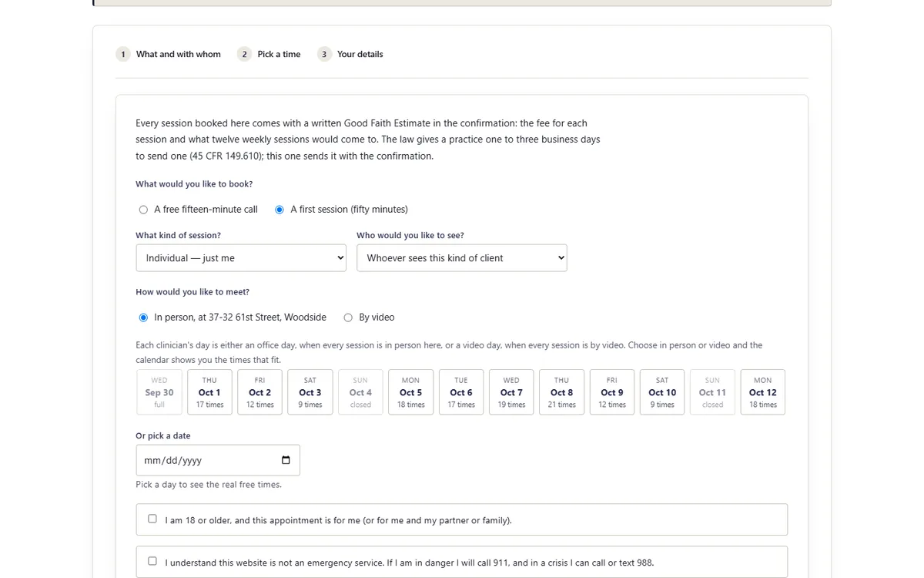
Task: Pick Tuesday Oct 6 with 17 times
Action: pos(461,392)
